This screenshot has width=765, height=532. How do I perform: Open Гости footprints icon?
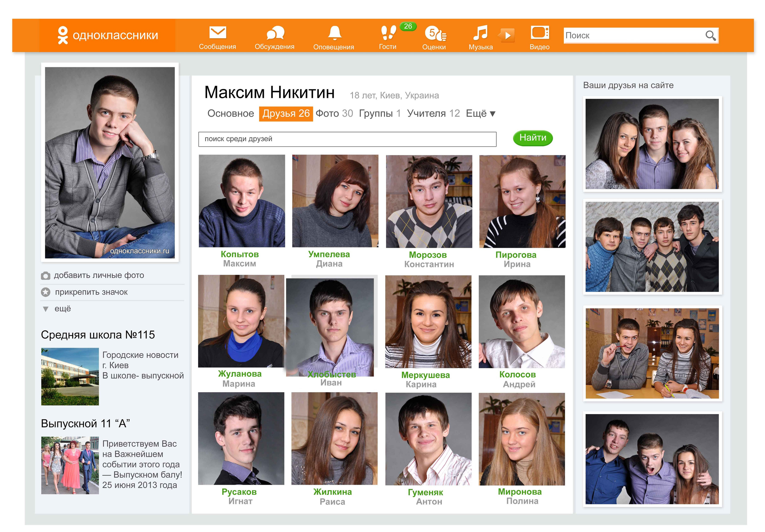(388, 33)
